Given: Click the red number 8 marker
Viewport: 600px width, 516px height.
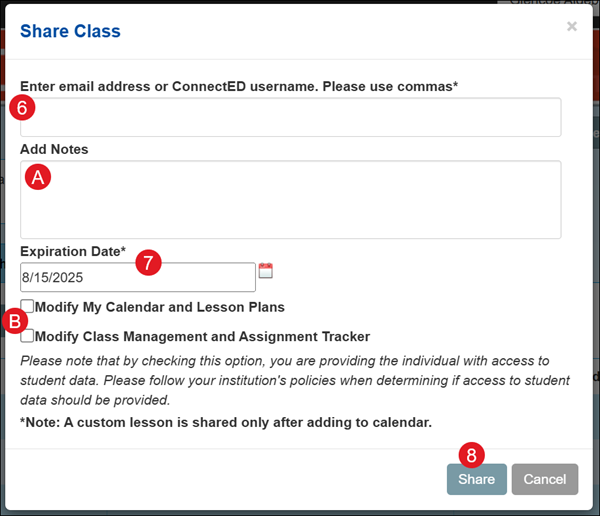Looking at the screenshot, I should click(470, 454).
